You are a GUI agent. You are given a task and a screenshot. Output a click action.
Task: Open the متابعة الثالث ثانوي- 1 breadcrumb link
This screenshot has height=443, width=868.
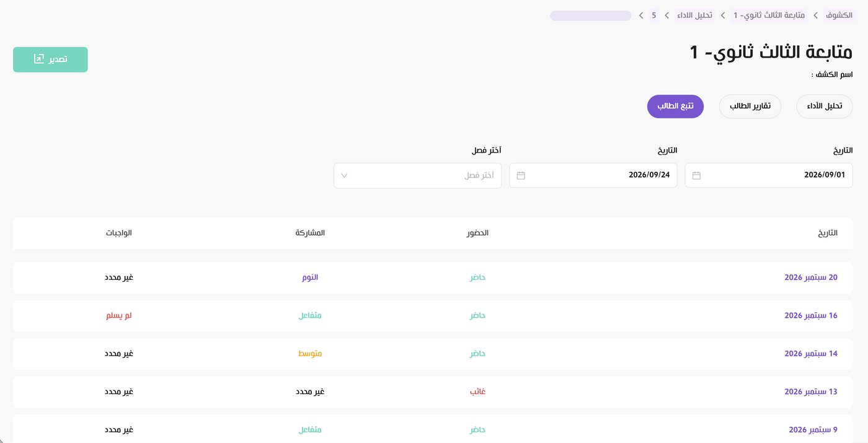click(x=769, y=16)
